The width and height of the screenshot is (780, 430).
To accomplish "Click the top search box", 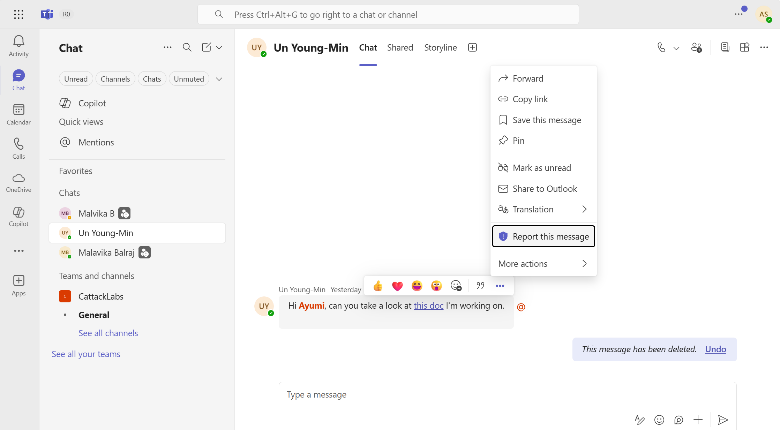I will [389, 14].
